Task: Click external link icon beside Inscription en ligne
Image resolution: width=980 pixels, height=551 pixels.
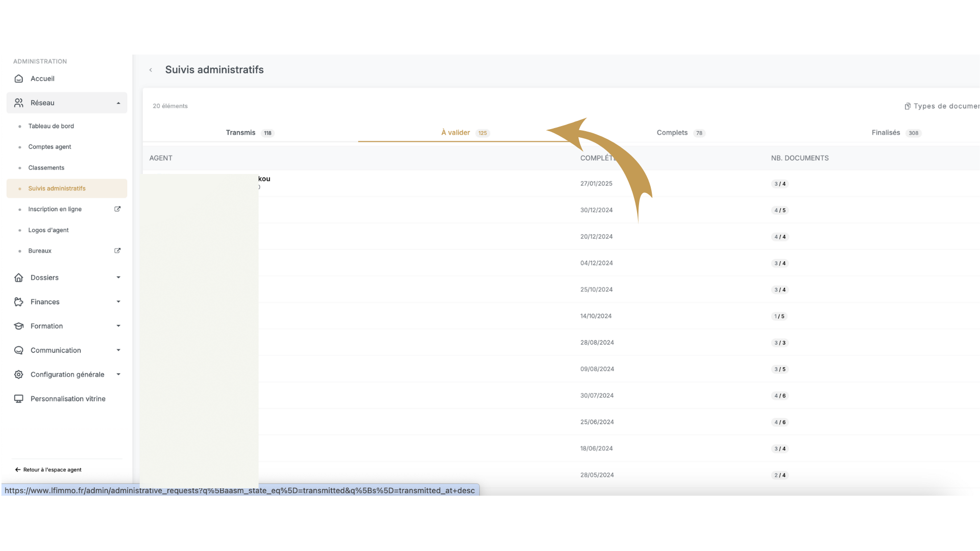Action: click(117, 209)
